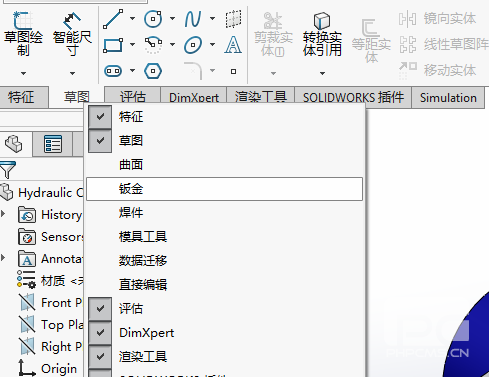
Task: Select the Sketch Fillet tool
Action: pos(193,71)
